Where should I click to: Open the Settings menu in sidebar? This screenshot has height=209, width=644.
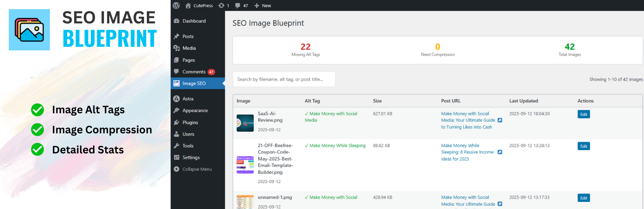pos(191,158)
